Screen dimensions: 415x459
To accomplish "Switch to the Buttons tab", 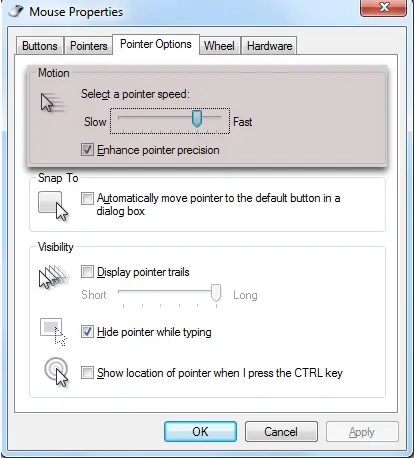I will [40, 46].
